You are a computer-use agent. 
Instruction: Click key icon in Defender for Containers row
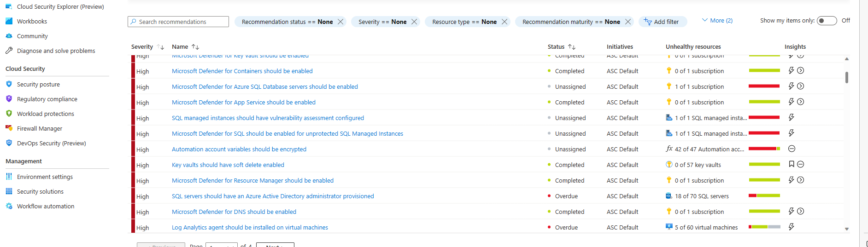click(x=669, y=70)
